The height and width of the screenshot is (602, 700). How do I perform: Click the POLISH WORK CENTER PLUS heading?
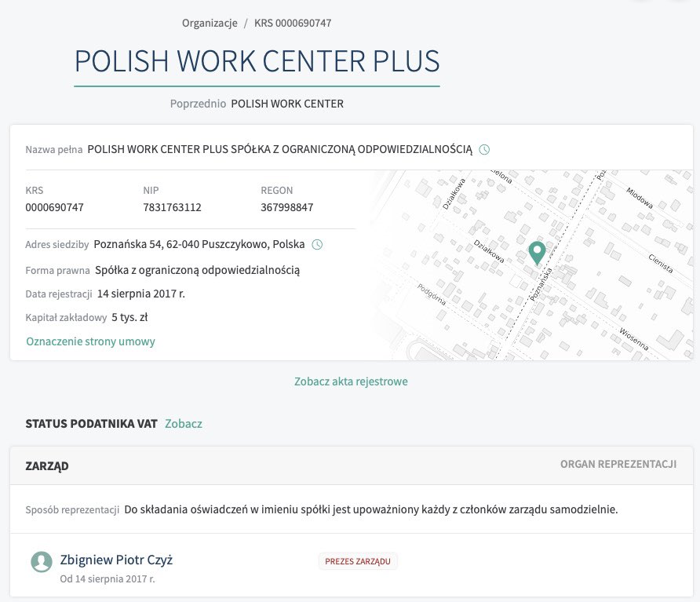point(257,61)
